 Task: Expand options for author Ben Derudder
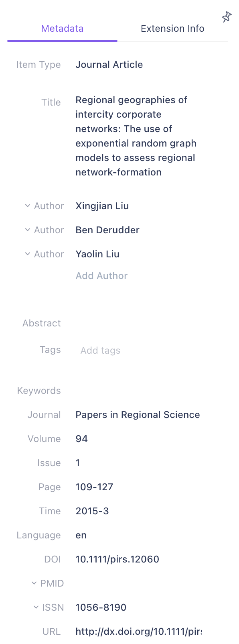(27, 230)
